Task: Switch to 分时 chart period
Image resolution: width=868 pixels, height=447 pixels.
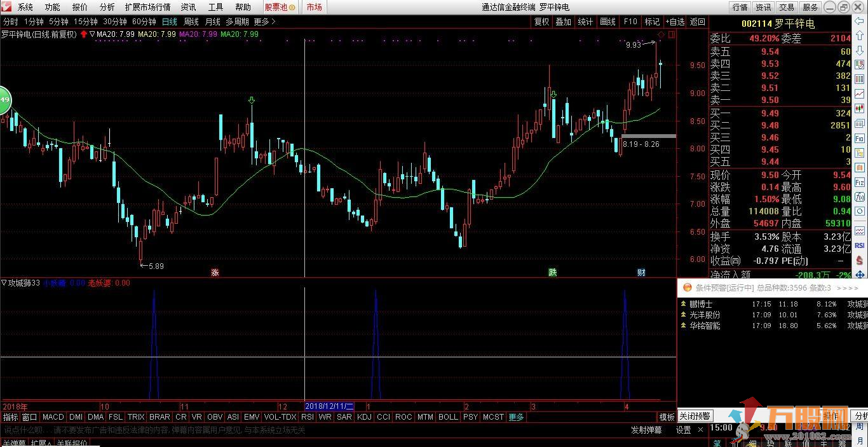Action: (11, 22)
